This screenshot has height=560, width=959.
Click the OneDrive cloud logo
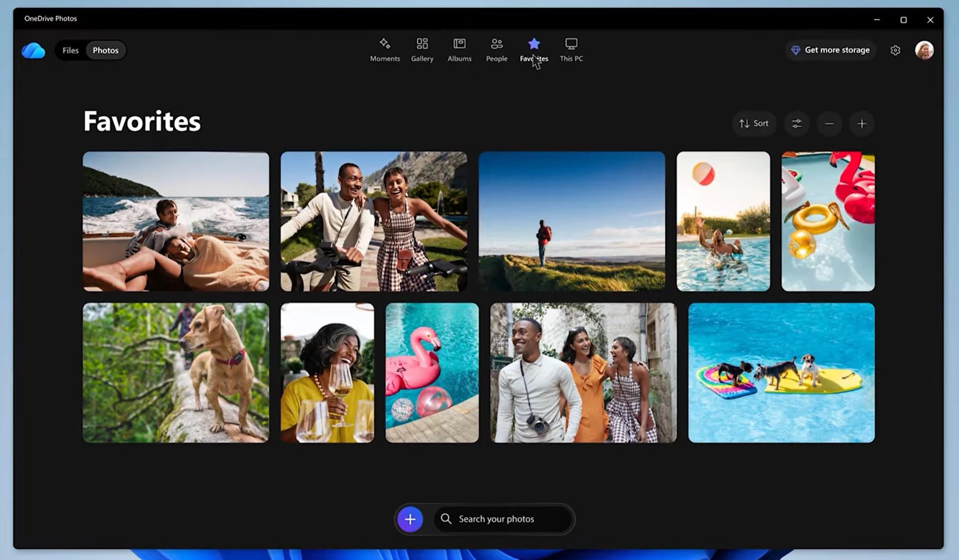33,50
